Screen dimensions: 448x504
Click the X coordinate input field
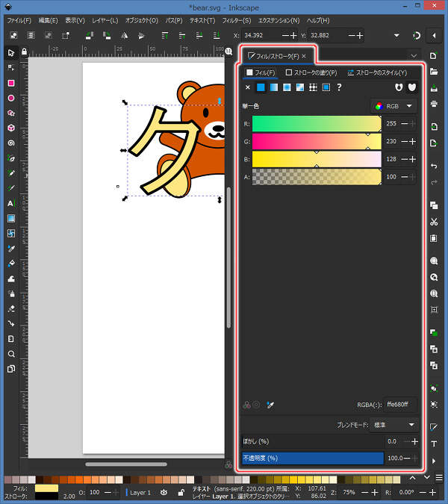click(261, 35)
